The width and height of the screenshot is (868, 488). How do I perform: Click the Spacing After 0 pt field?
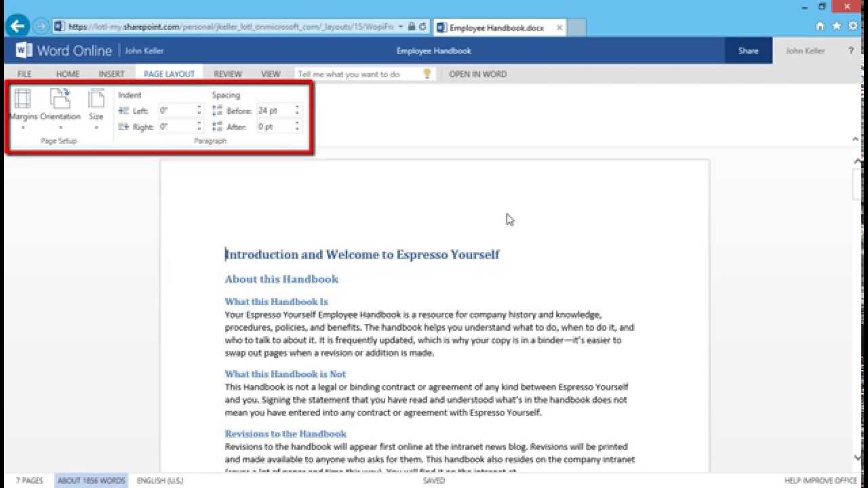[x=274, y=126]
